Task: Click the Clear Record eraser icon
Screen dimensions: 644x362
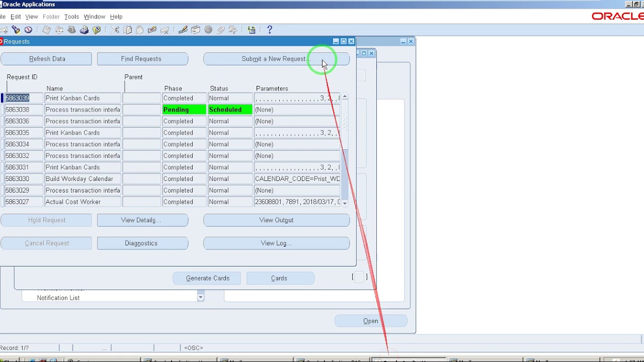Action: point(152,30)
